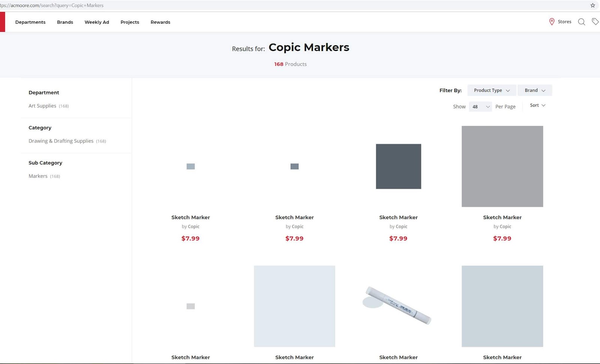Open the Weekly Ad page
600x364 pixels.
click(x=97, y=22)
